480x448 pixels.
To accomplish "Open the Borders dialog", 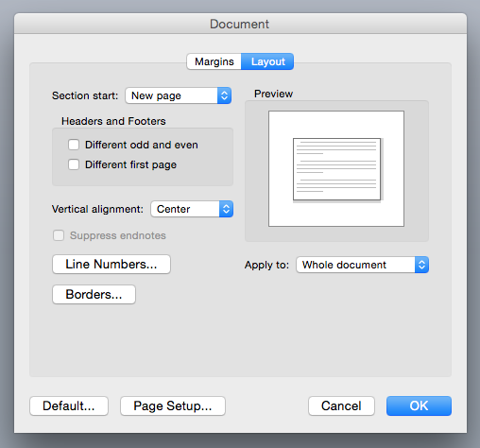I will pos(94,294).
